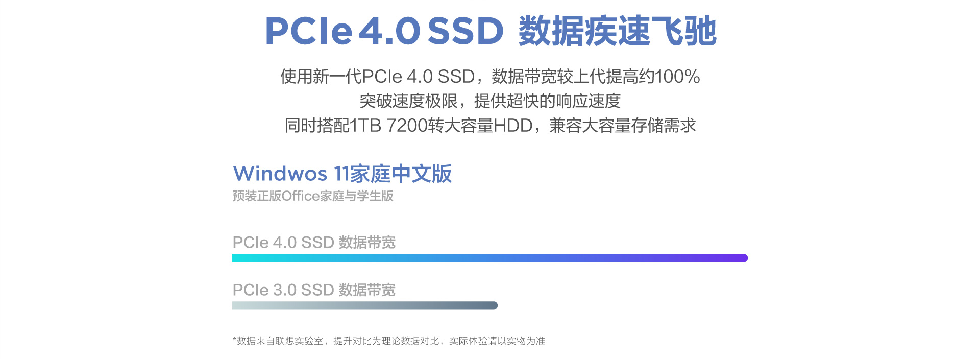Click the blue-purple PCIe 4.0 bandwidth bar
This screenshot has width=980, height=359.
(490, 258)
